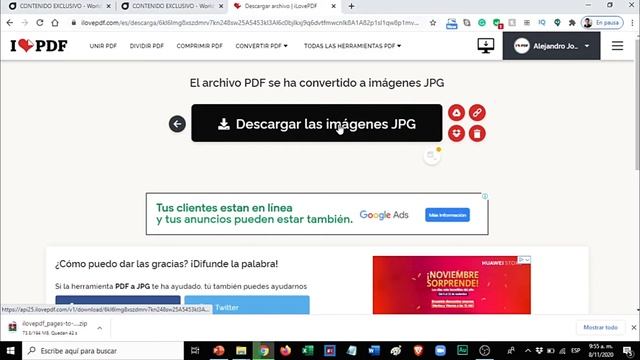Open the hamburger menu on iLovePDF
Image resolution: width=640 pixels, height=360 pixels.
[x=617, y=46]
